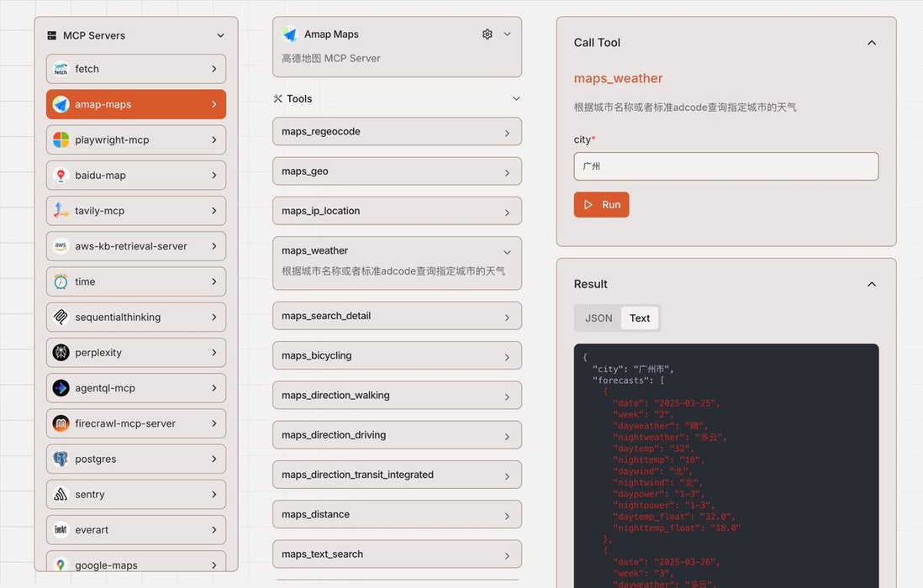Switch result view to JSON

pos(599,318)
